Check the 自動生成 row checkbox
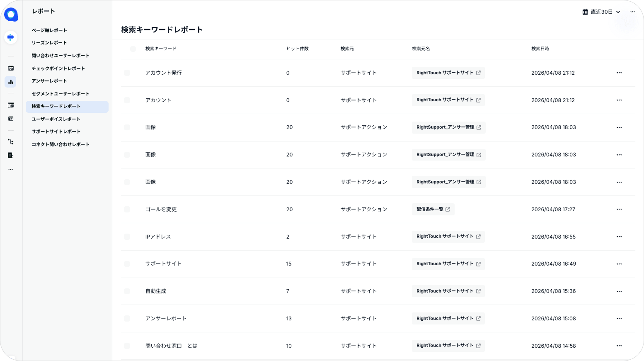 click(x=127, y=291)
